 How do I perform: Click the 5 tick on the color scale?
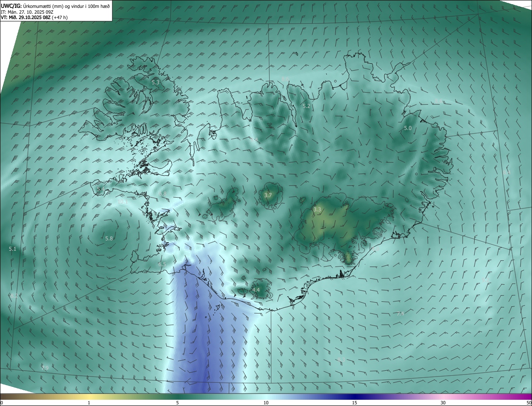pos(177,403)
